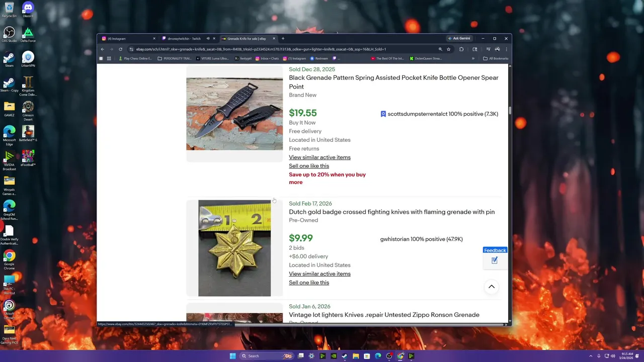Click eBay feedback note icon

coord(495,260)
